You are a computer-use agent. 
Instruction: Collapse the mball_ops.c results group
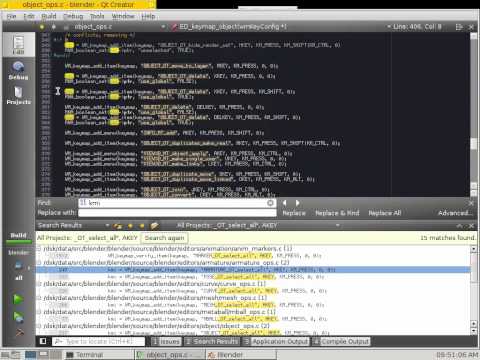click(x=39, y=312)
